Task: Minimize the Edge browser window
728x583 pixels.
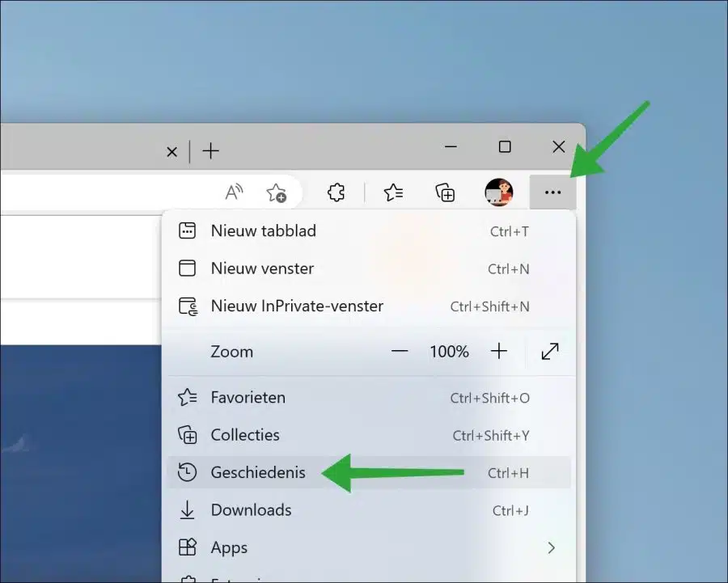Action: pos(451,146)
